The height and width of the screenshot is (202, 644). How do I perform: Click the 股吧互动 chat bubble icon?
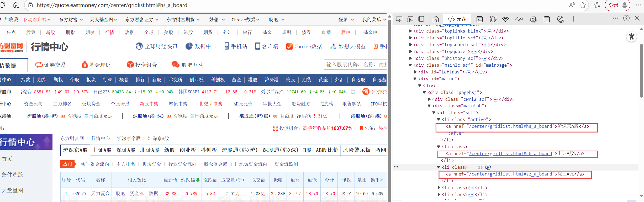click(x=175, y=65)
